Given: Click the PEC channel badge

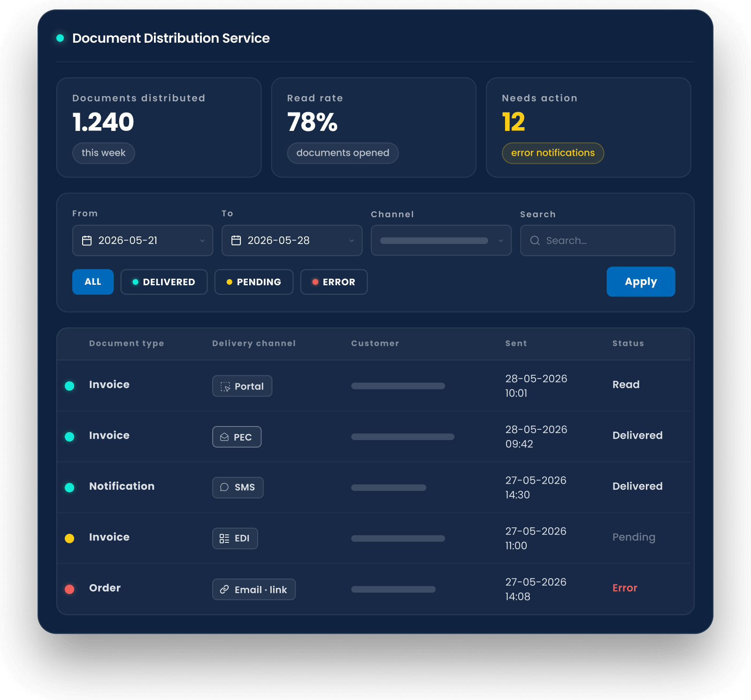Looking at the screenshot, I should click(237, 437).
